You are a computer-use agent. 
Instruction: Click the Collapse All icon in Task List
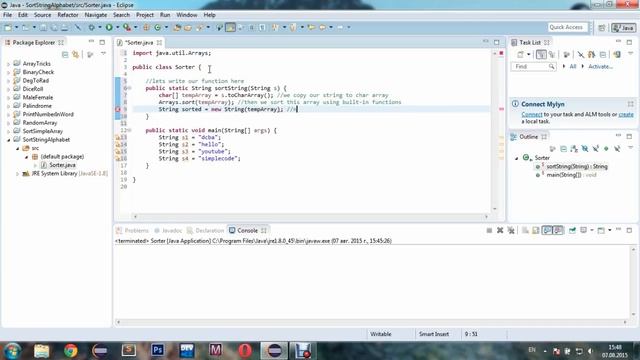[603, 54]
